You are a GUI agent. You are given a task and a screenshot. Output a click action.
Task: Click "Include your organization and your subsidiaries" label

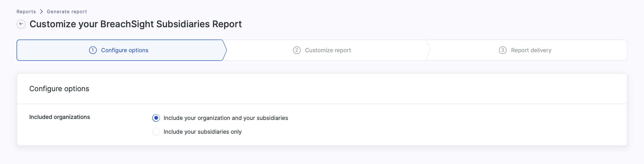[x=226, y=118]
